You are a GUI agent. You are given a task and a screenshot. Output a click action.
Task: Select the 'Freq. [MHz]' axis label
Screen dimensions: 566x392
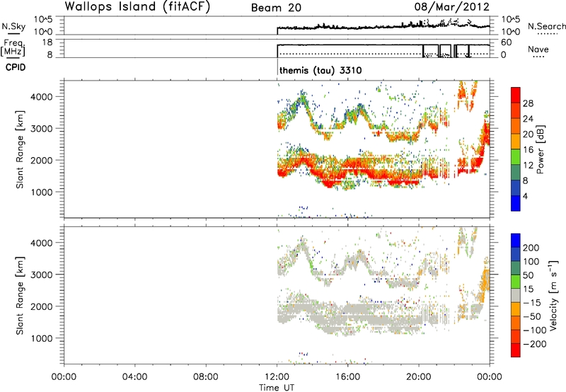pyautogui.click(x=13, y=47)
